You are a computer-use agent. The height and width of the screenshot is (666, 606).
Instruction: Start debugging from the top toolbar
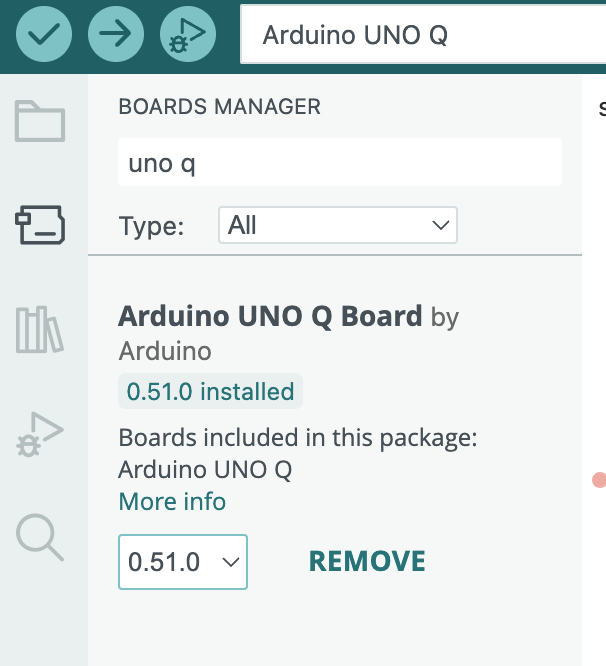(x=188, y=36)
